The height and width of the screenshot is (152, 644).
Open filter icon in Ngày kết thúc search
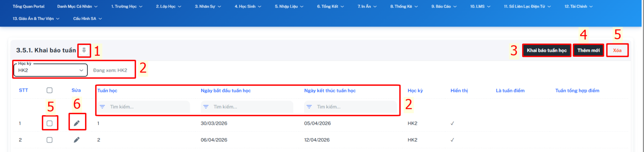(309, 107)
